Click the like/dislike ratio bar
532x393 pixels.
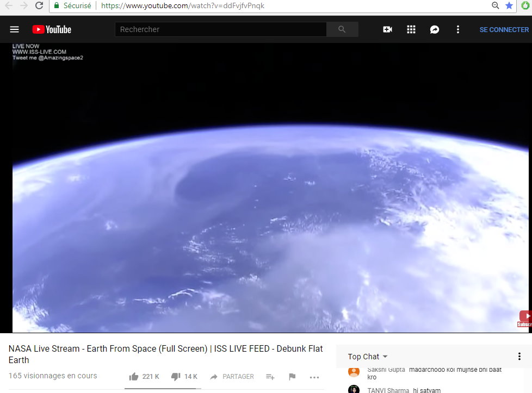(163, 389)
